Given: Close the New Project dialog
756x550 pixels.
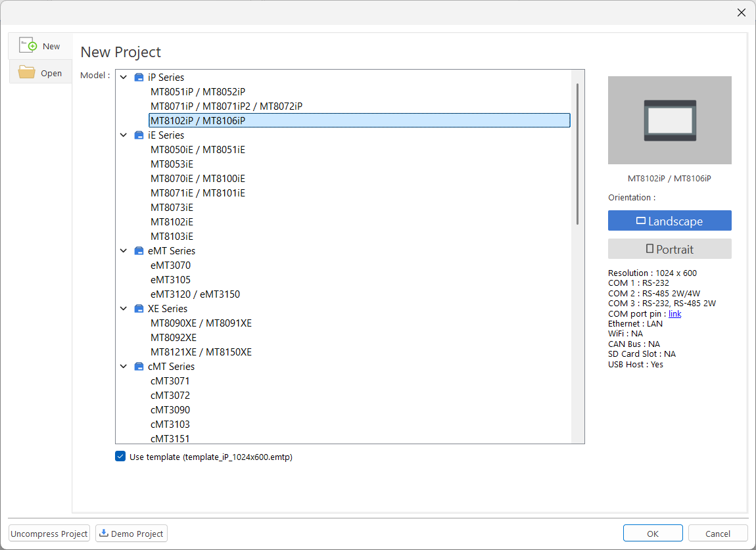Looking at the screenshot, I should coord(742,12).
